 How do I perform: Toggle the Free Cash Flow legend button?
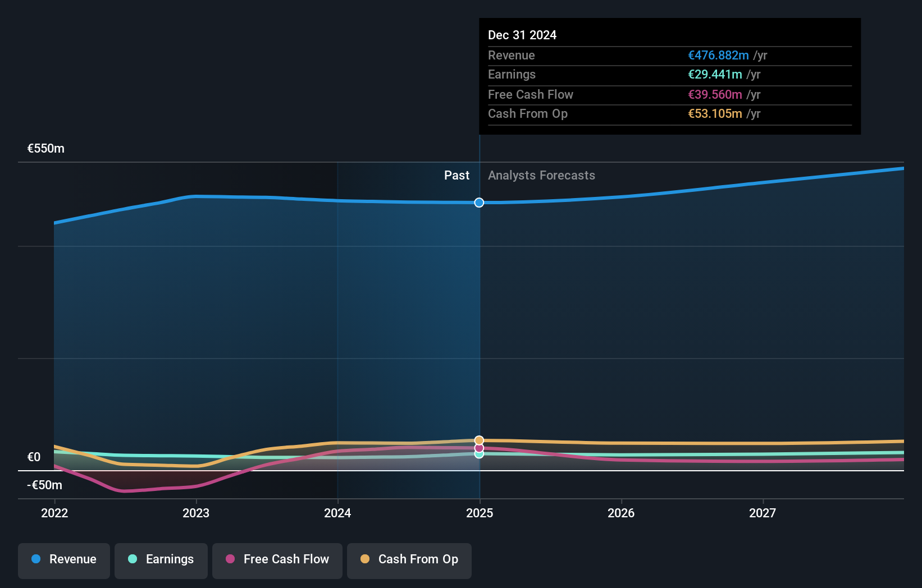(x=277, y=561)
